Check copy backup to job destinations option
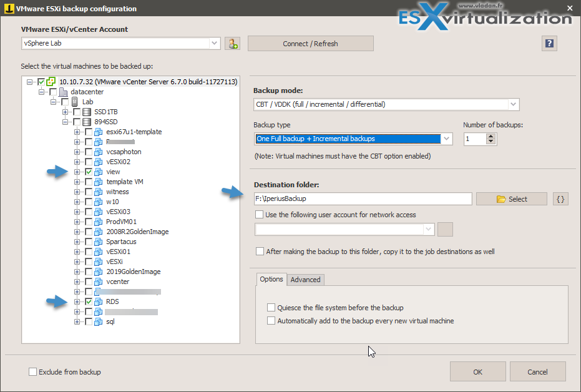This screenshot has width=581, height=392. (x=260, y=251)
